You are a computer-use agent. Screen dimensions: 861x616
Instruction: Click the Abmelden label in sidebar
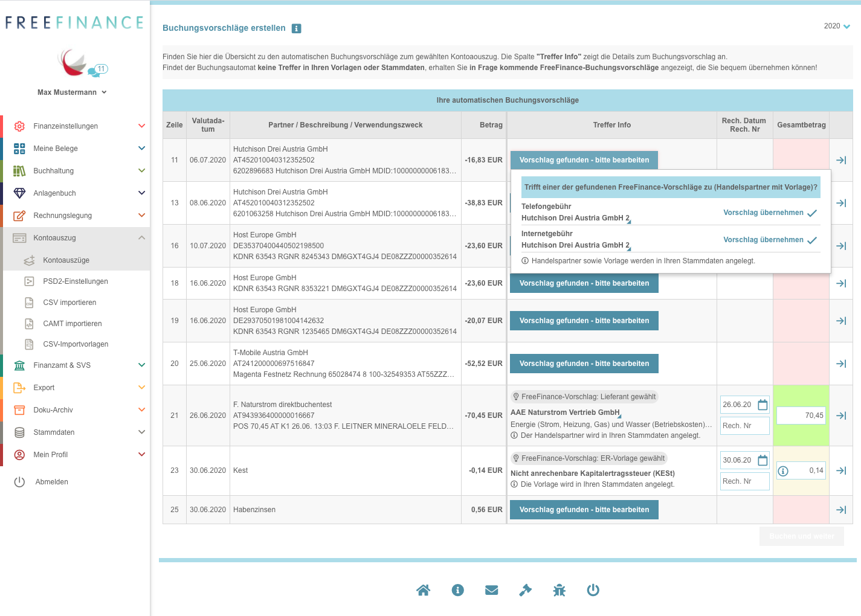coord(52,482)
